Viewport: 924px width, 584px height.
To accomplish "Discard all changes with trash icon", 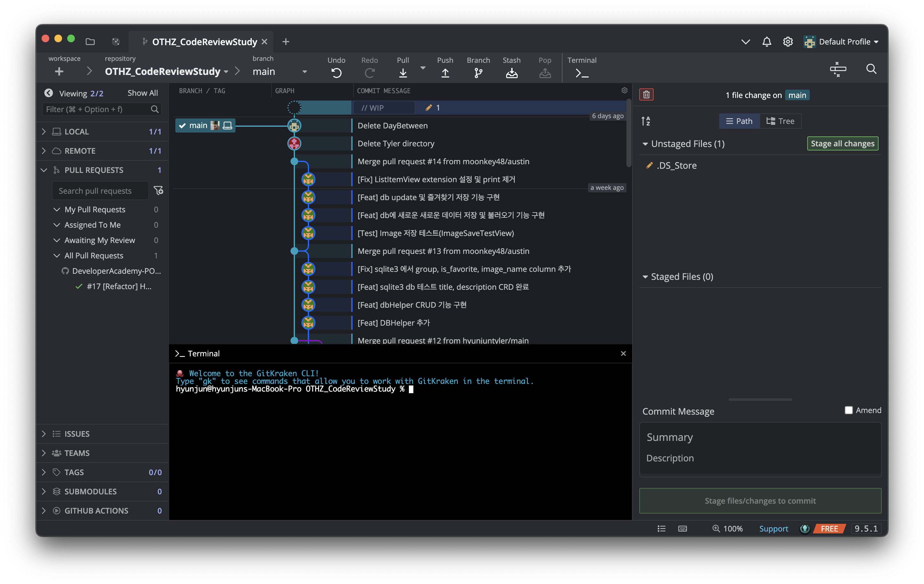I will pos(646,94).
